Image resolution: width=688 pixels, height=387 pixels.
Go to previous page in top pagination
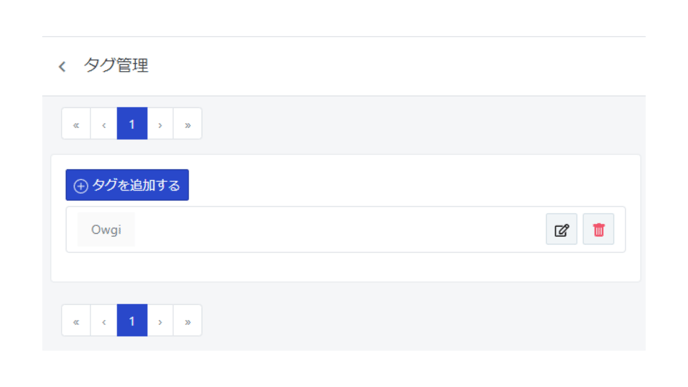coord(104,124)
